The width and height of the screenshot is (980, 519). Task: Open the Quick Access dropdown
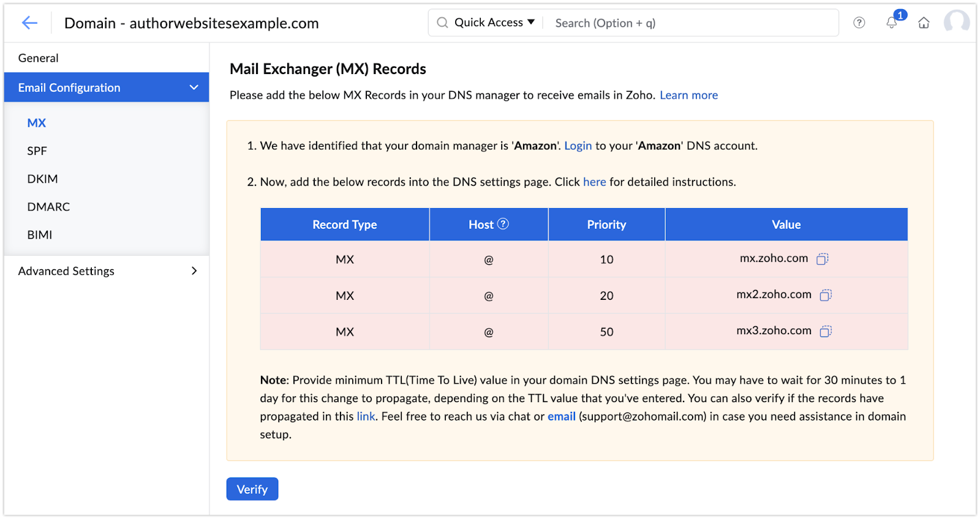coord(494,23)
